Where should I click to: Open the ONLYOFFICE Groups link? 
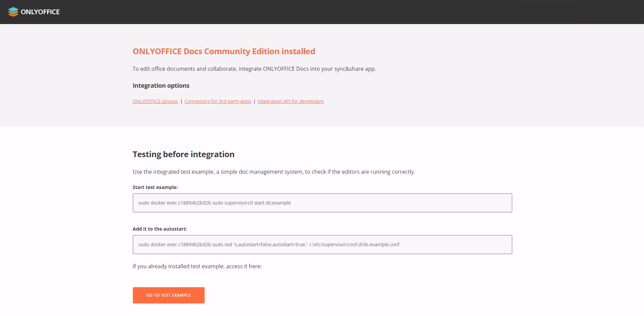[155, 101]
